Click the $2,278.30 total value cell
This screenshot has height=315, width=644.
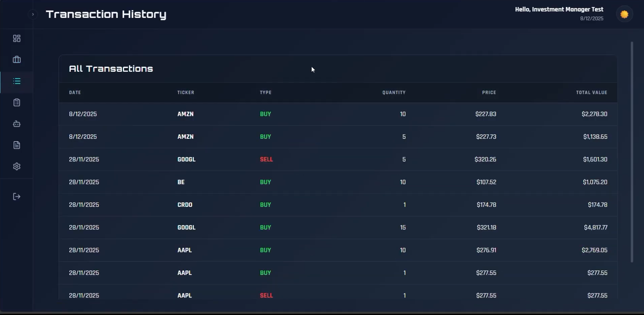[x=594, y=114]
